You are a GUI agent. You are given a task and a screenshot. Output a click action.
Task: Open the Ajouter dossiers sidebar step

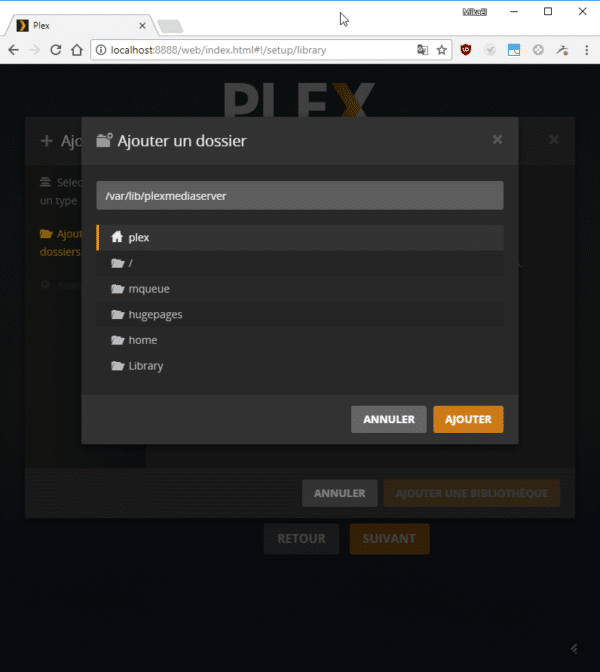coord(60,243)
